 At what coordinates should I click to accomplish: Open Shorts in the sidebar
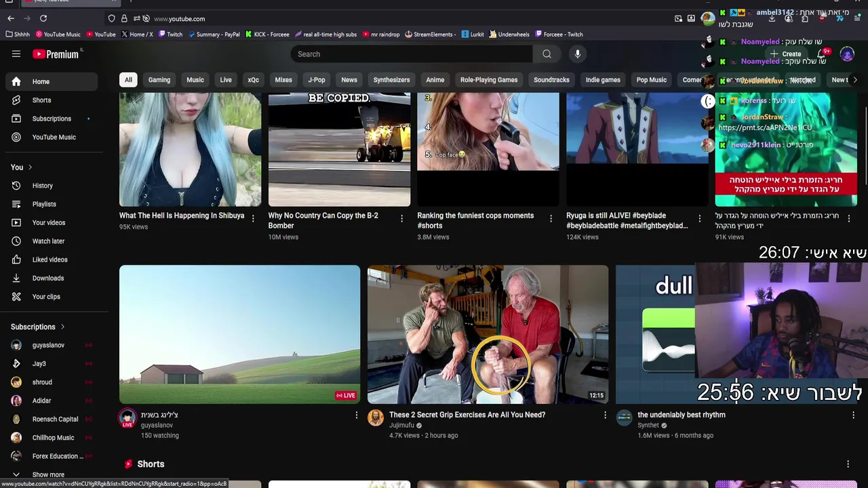coord(52,100)
